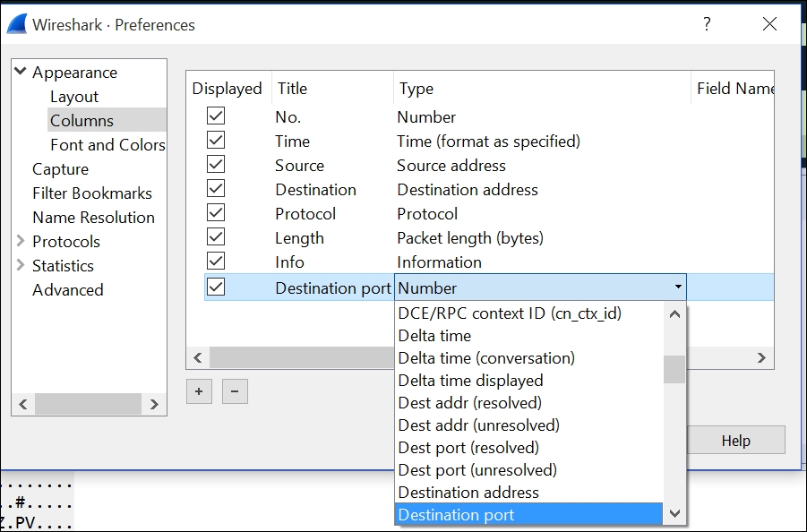
Task: Remove selected column with minus button
Action: pos(235,391)
